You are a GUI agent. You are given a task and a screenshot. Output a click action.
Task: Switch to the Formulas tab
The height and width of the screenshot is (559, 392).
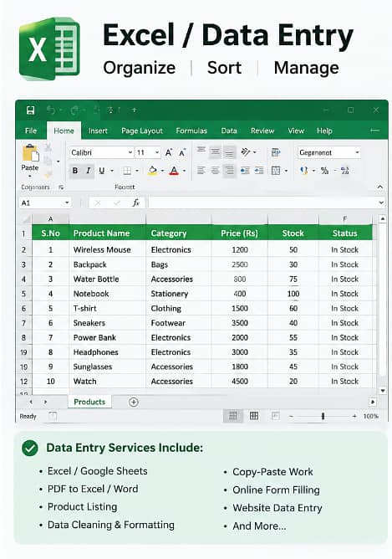pos(191,131)
